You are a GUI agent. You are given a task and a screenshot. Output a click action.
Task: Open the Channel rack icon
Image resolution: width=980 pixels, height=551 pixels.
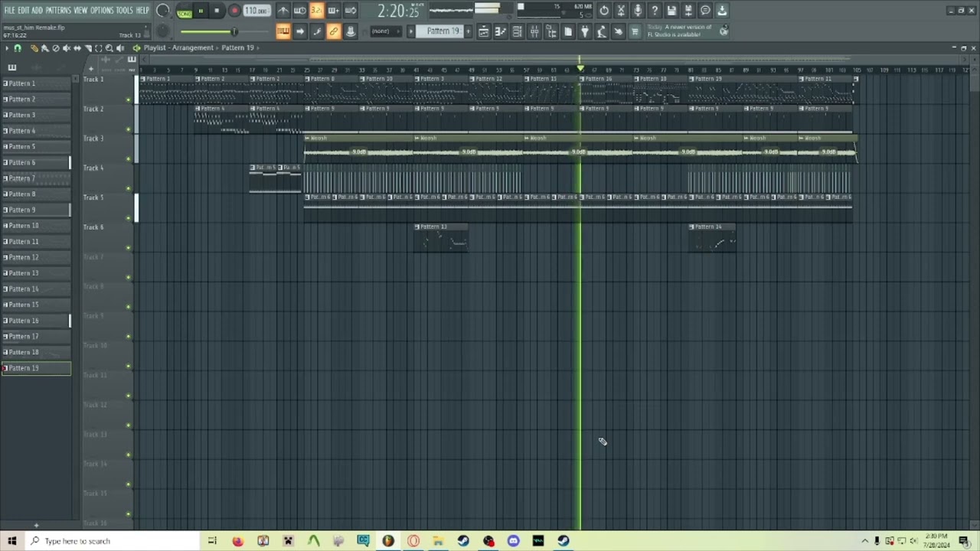(x=518, y=31)
